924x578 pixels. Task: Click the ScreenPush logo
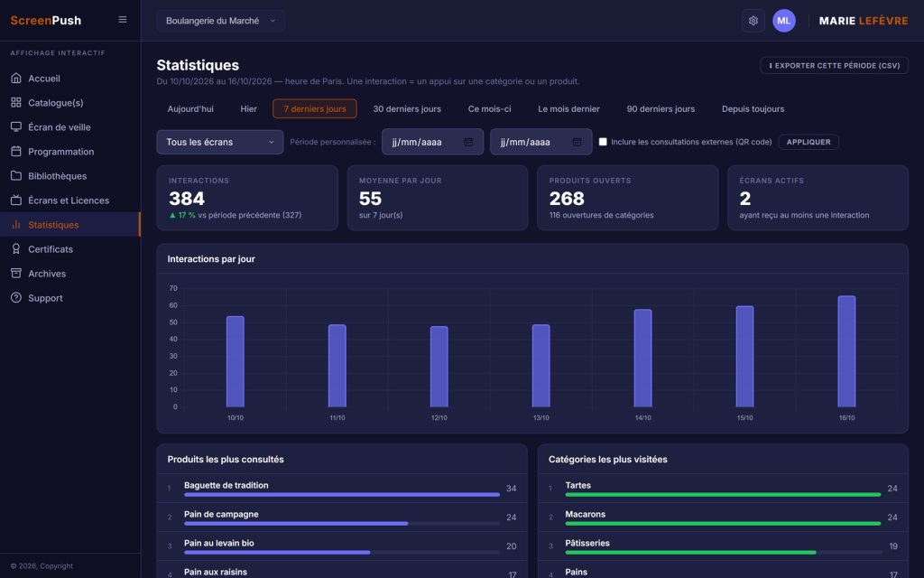tap(46, 20)
